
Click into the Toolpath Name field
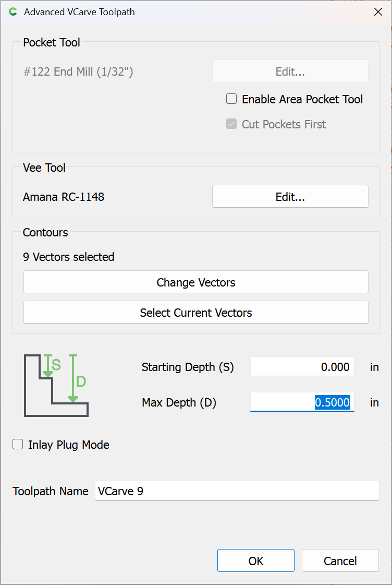237,491
